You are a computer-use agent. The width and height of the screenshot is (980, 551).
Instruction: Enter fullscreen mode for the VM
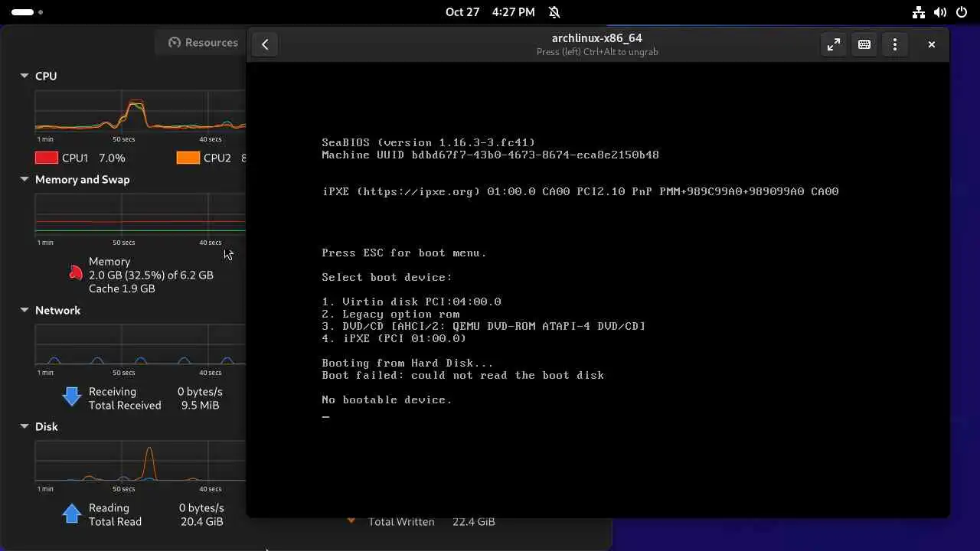(x=834, y=44)
